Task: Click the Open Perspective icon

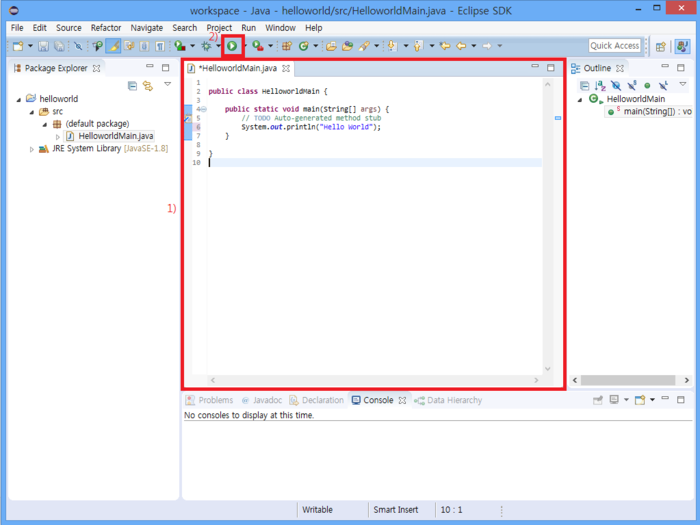Action: 661,46
